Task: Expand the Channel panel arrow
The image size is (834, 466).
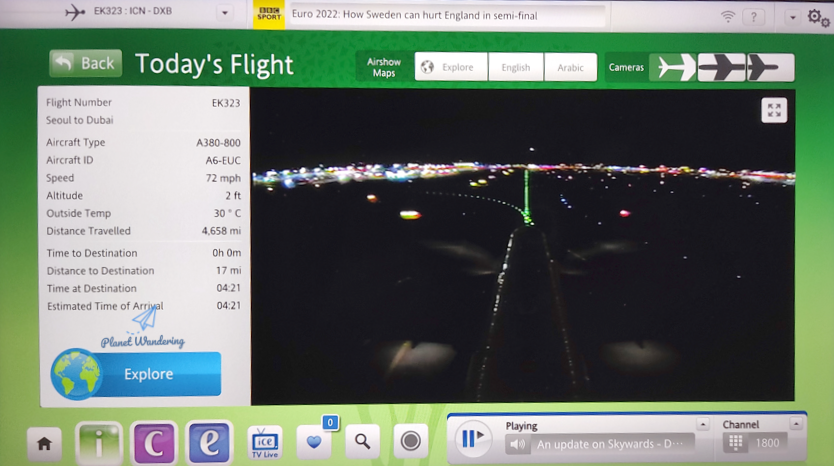Action: click(x=796, y=424)
